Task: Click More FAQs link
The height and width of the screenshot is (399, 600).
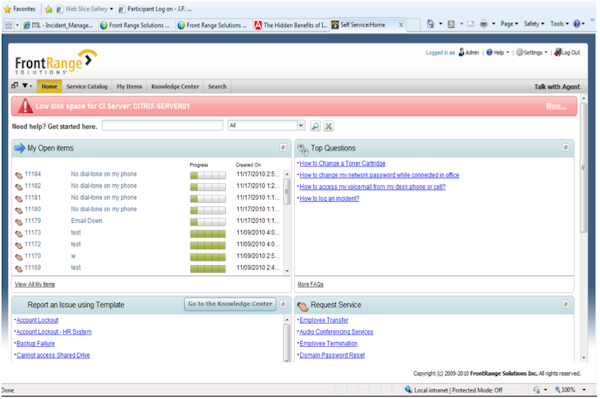Action: pyautogui.click(x=310, y=284)
